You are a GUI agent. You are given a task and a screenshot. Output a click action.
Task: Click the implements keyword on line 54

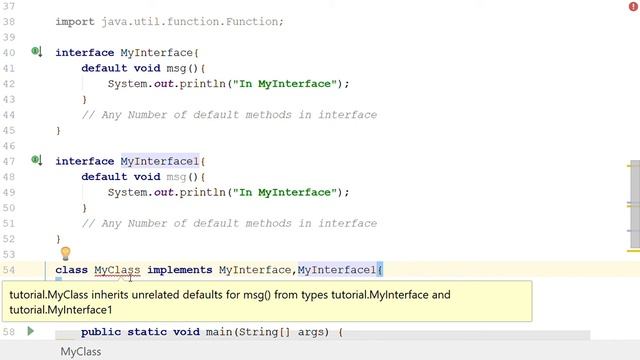click(x=180, y=270)
